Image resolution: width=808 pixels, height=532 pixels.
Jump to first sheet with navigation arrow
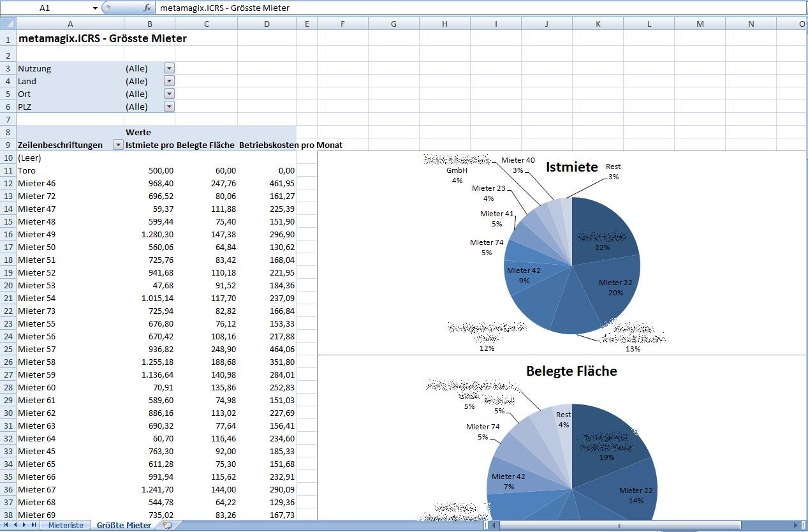click(6, 525)
